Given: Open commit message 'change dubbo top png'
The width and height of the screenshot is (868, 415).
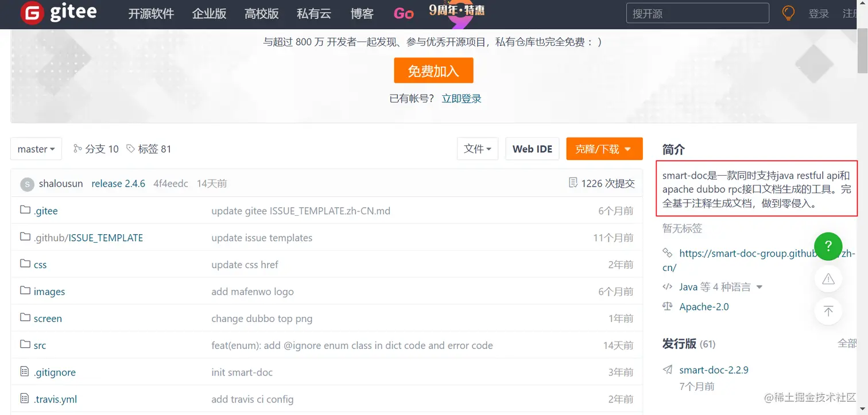Looking at the screenshot, I should click(x=262, y=319).
